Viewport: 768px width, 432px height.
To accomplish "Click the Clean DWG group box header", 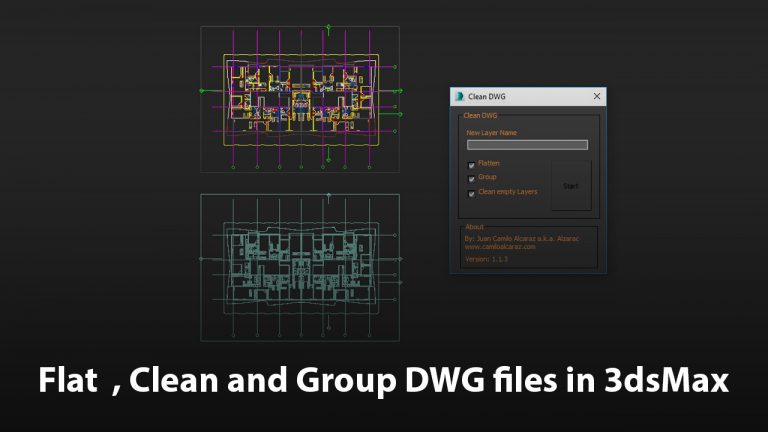I will point(480,116).
